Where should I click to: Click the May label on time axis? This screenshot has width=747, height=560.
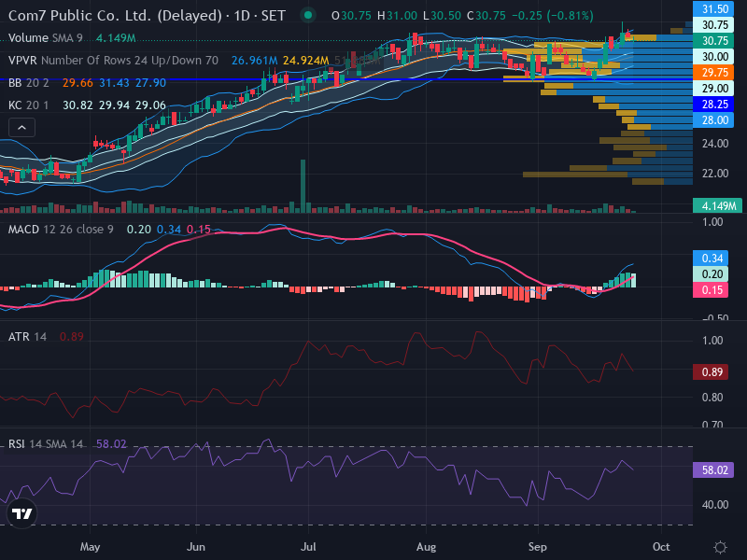tap(90, 547)
